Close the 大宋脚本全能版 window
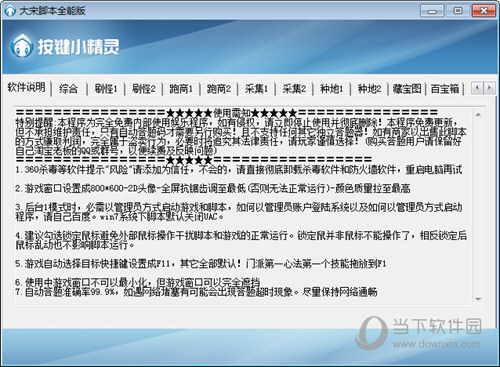The height and width of the screenshot is (367, 500). click(x=484, y=11)
